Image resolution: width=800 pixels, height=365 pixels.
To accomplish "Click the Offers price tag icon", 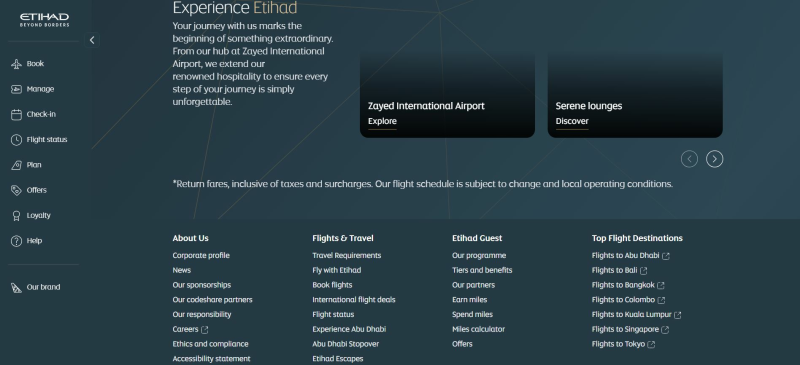I will (x=16, y=190).
